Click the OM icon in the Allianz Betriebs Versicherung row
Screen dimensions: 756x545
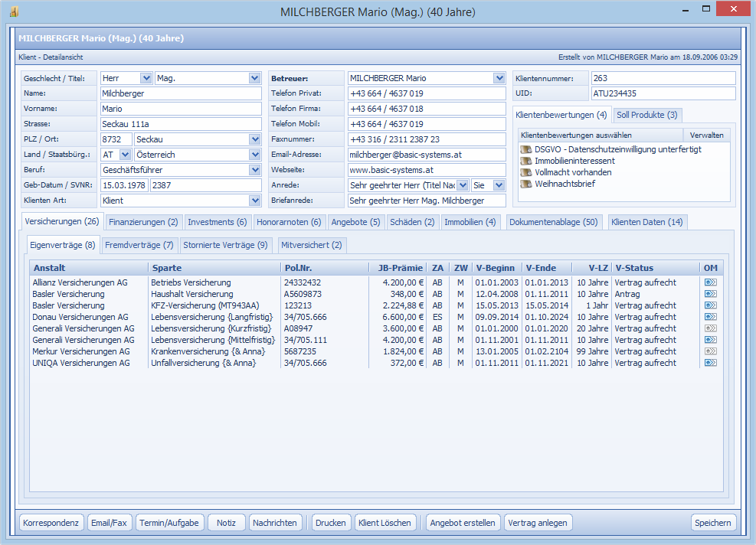coord(710,282)
